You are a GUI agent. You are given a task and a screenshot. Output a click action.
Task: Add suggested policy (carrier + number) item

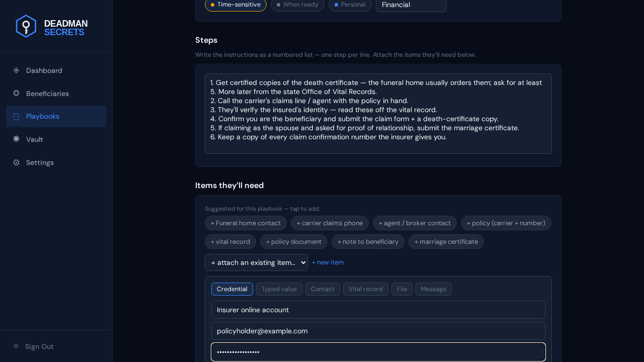506,223
